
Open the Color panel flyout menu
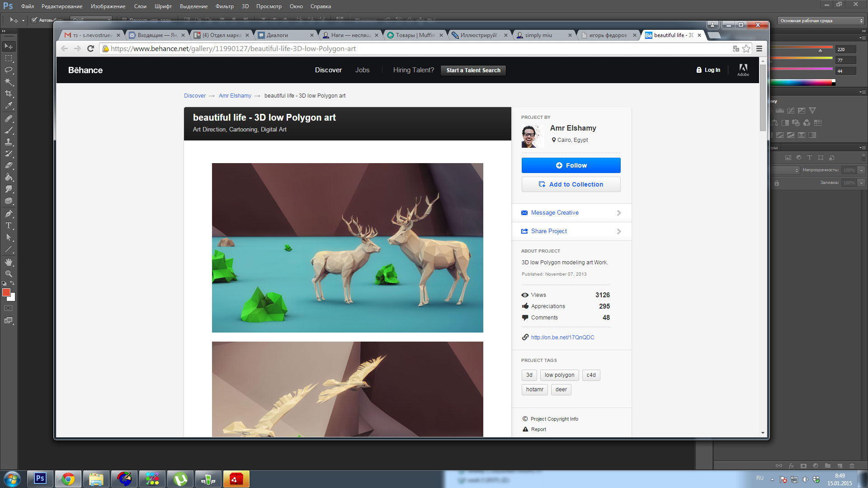click(863, 38)
